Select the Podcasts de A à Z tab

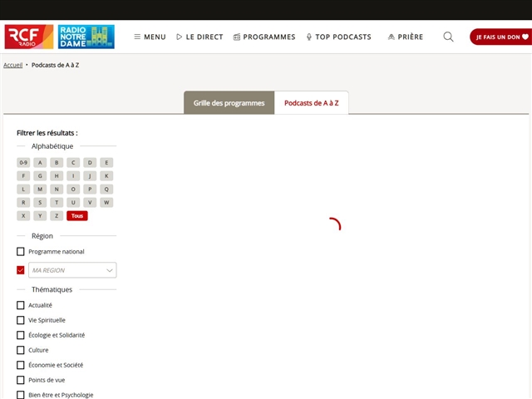point(311,103)
